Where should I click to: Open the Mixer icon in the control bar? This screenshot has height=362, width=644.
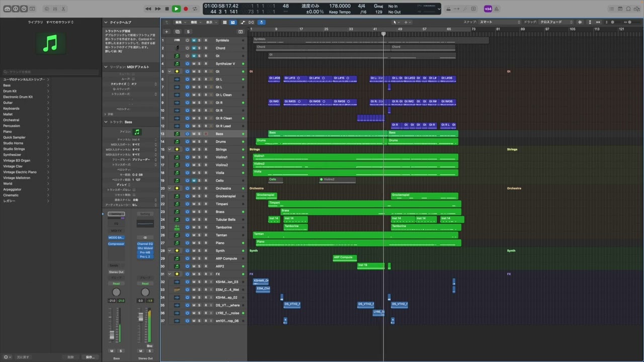[x=55, y=9]
